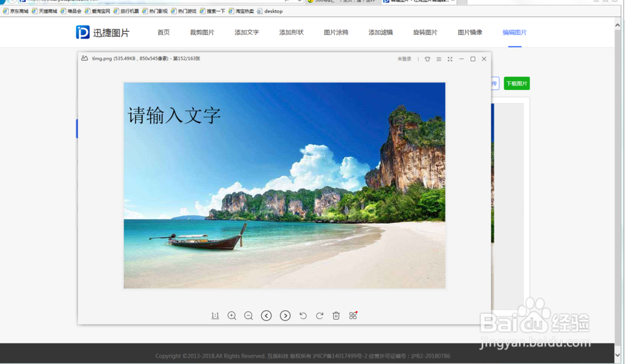Go to the previous image arrow
625x364 pixels.
pos(266,315)
